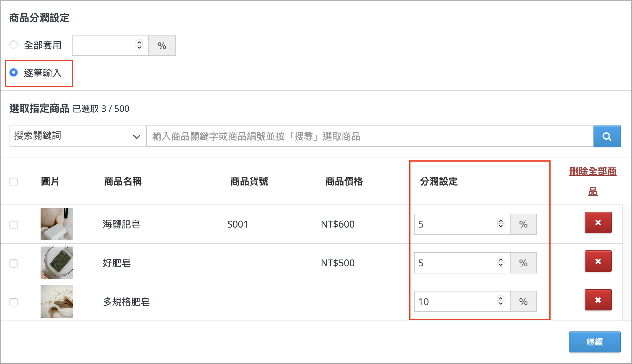This screenshot has width=632, height=364.
Task: Open the 好肥皂 product thumbnail
Action: 57,263
